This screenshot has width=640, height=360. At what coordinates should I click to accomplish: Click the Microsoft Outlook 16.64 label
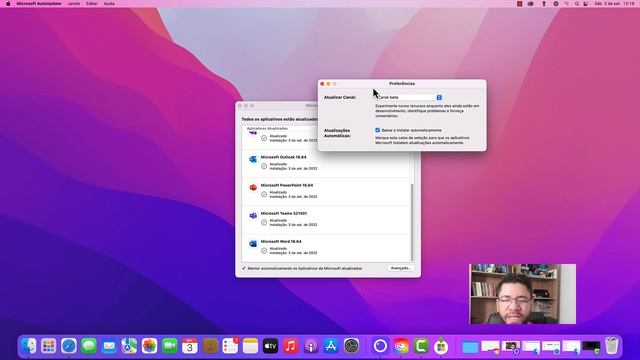pyautogui.click(x=283, y=157)
